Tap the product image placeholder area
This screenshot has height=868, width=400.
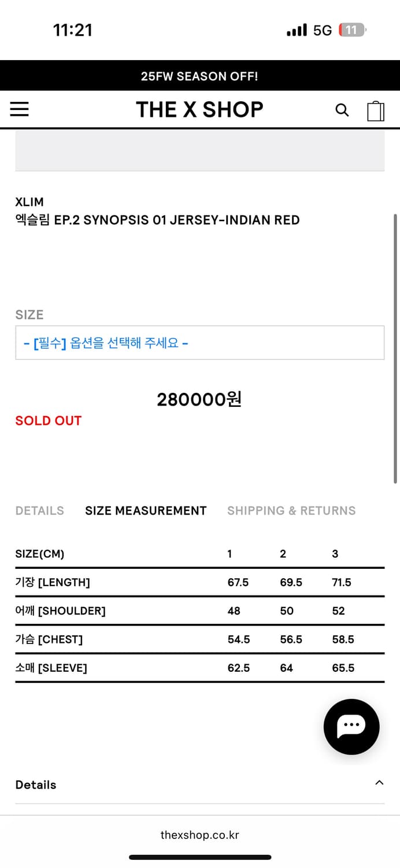click(200, 149)
